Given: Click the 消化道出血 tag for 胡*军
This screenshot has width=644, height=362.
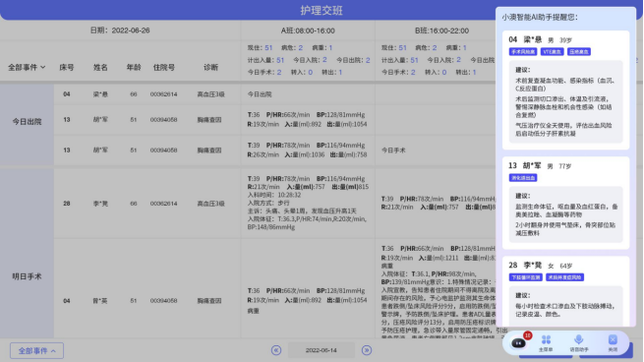Looking at the screenshot, I should [x=523, y=178].
